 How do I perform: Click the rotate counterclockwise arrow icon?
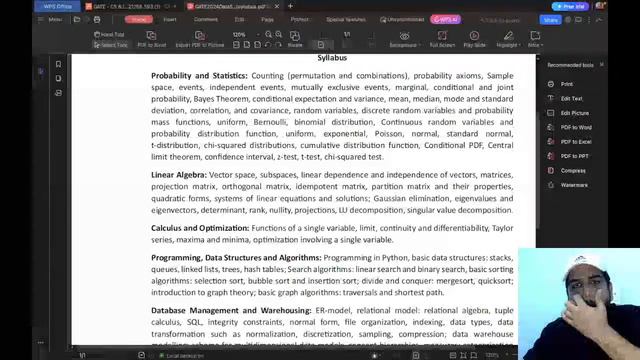[x=268, y=45]
